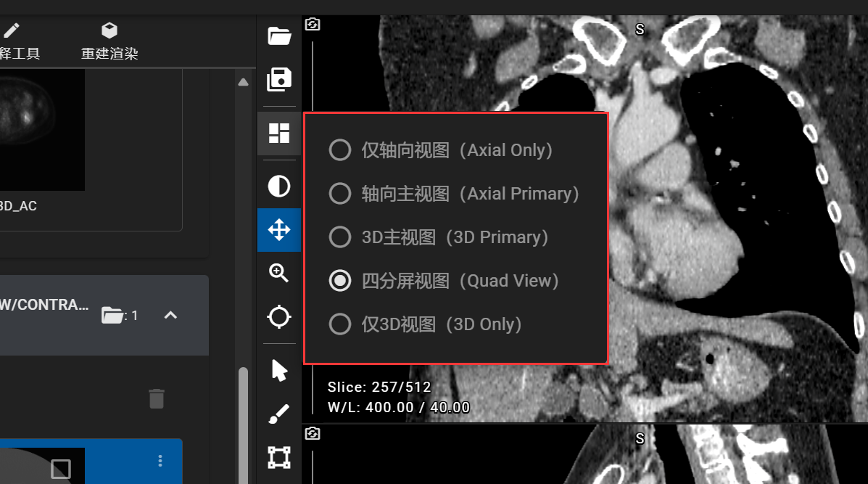This screenshot has height=484, width=868.
Task: Activate the pan move tool
Action: (279, 230)
